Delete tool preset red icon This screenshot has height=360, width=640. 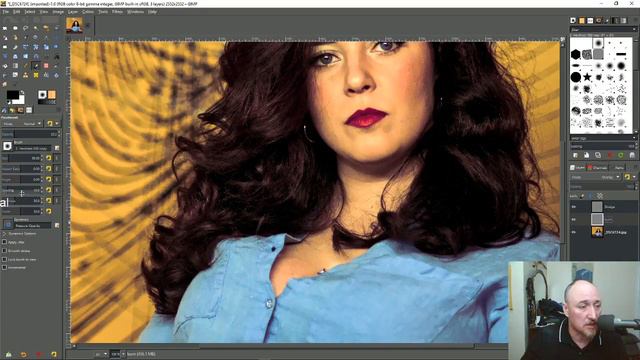[x=39, y=354]
